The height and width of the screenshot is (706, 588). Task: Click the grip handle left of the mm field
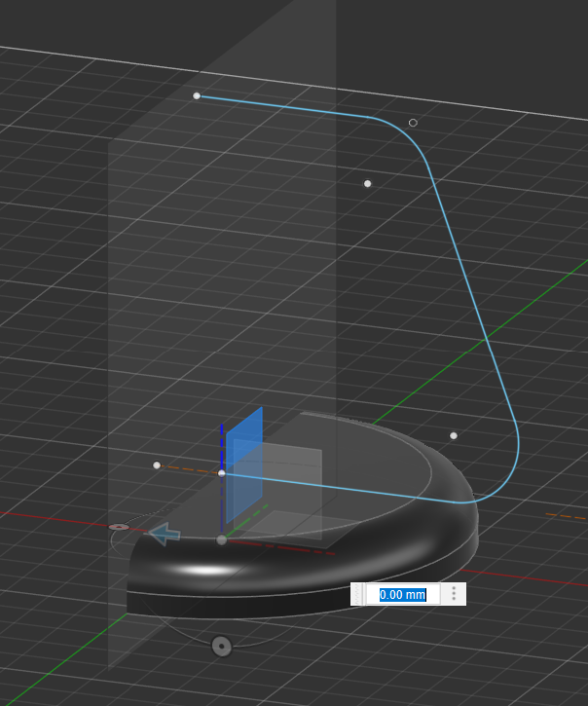(x=358, y=594)
